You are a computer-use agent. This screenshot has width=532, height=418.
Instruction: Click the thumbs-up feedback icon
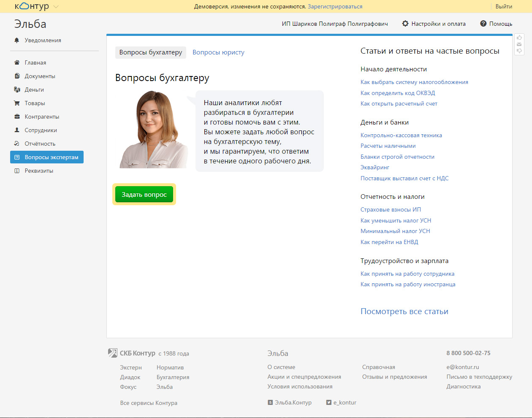(x=519, y=38)
